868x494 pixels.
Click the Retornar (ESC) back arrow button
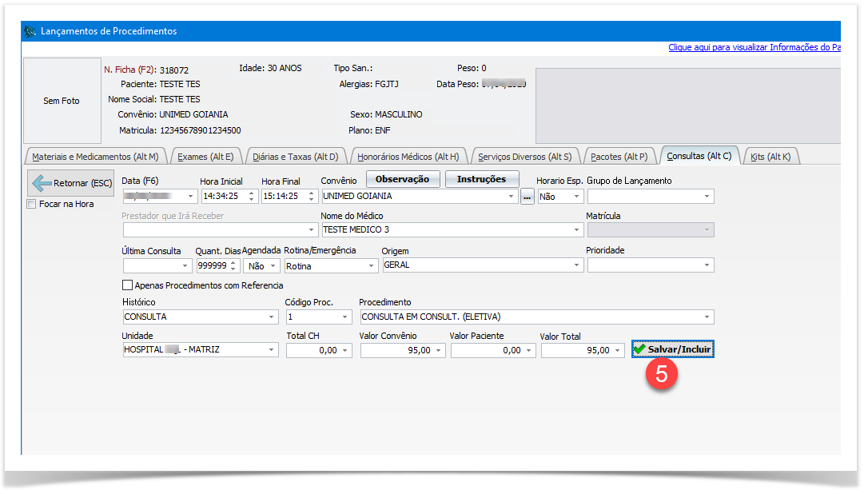point(70,184)
